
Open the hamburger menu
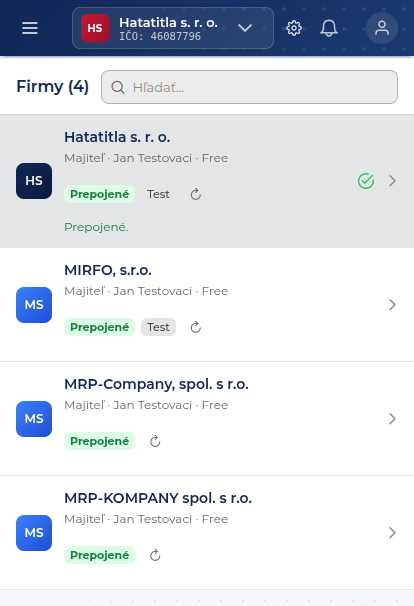30,28
